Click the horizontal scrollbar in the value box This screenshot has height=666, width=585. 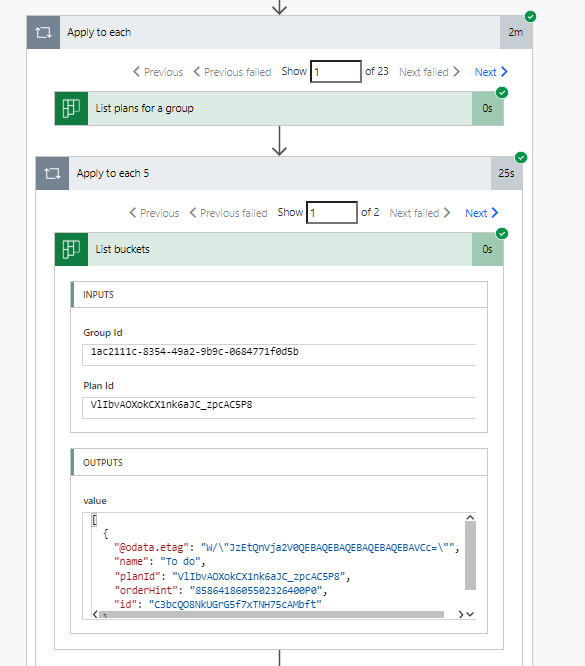coord(272,615)
